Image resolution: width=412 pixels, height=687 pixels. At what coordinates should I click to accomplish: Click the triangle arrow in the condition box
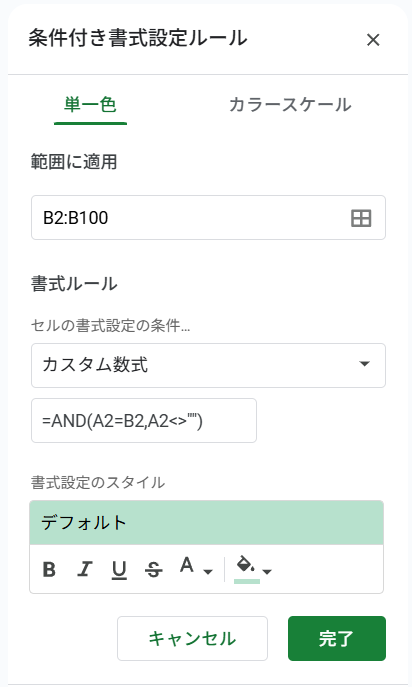tap(364, 364)
